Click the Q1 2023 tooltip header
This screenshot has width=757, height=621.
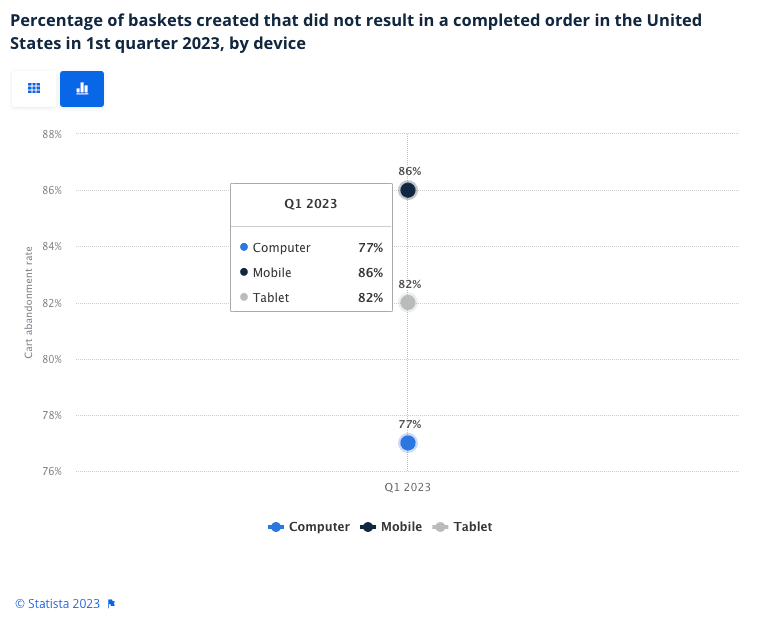(311, 204)
